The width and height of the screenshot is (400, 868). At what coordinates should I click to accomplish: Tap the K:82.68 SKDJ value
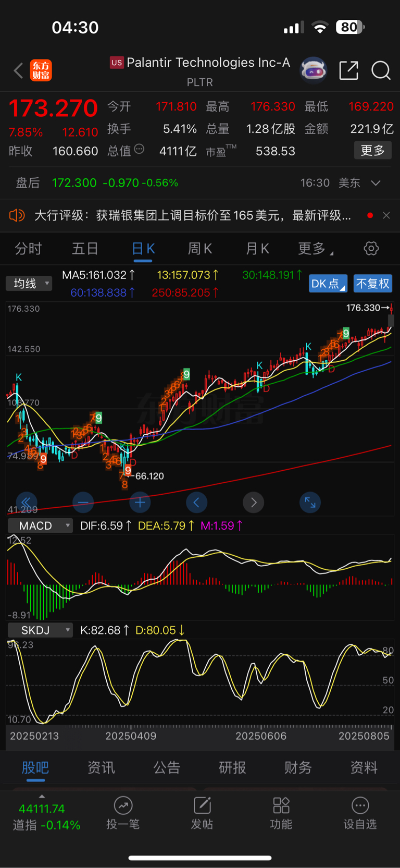pos(105,630)
